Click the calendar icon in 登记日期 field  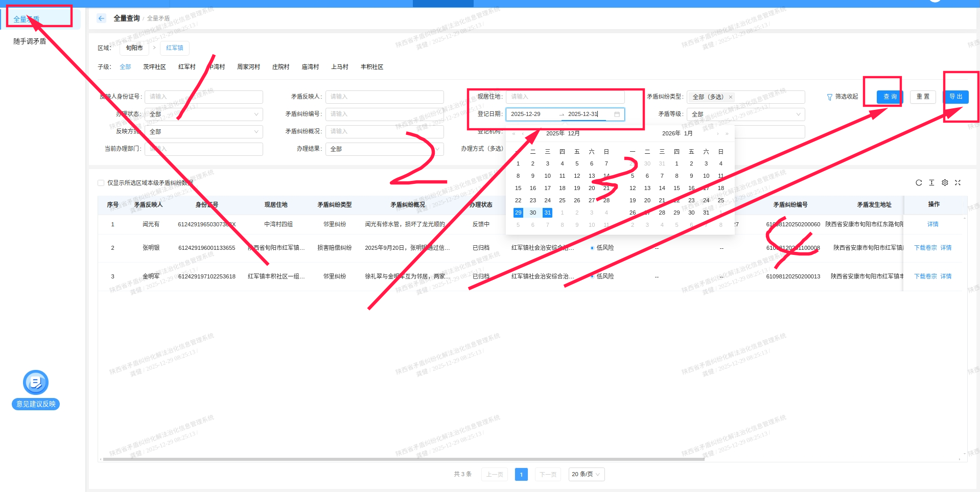click(617, 114)
